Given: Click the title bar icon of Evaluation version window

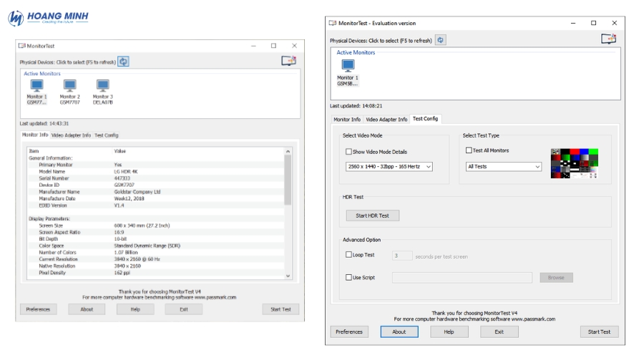Looking at the screenshot, I should click(333, 23).
